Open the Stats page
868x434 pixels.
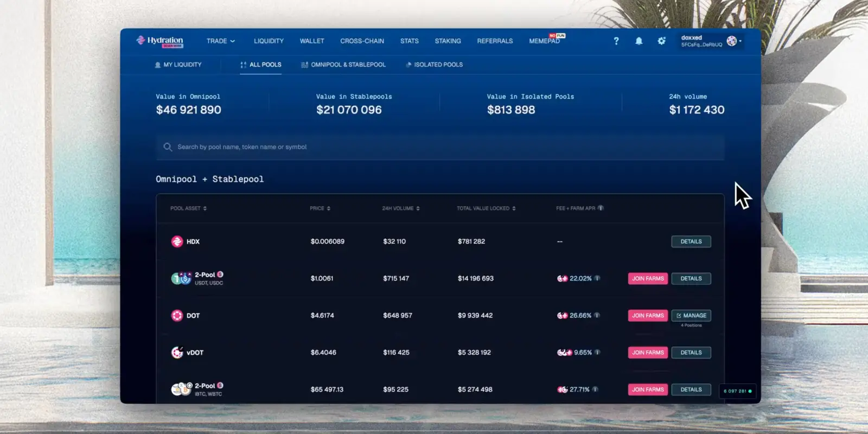(410, 41)
